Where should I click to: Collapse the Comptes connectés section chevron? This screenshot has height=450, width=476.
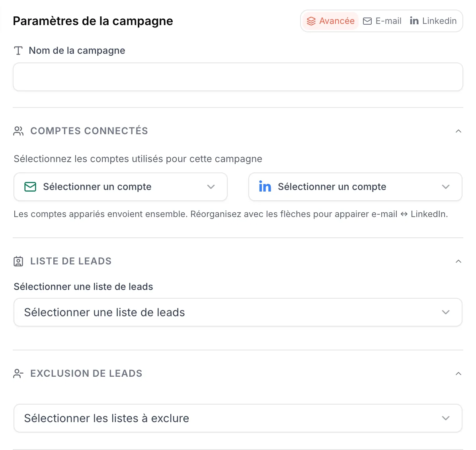tap(458, 131)
